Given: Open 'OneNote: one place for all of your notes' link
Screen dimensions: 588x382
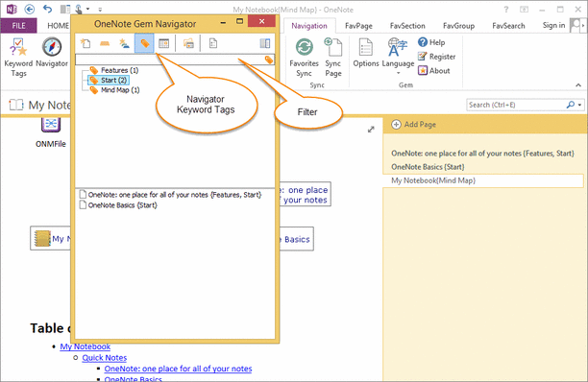Looking at the screenshot, I should [178, 369].
